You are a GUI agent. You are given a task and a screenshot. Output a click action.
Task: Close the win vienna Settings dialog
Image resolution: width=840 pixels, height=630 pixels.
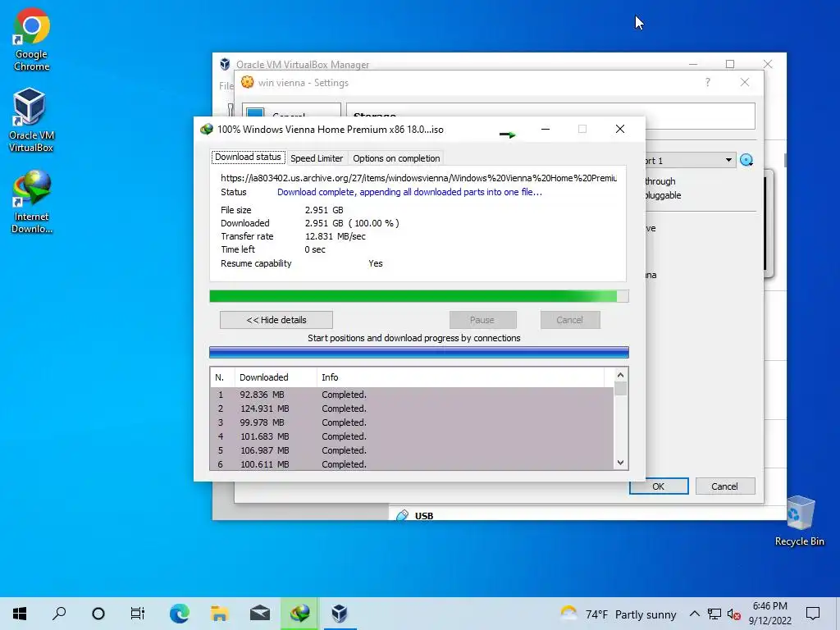tap(745, 83)
